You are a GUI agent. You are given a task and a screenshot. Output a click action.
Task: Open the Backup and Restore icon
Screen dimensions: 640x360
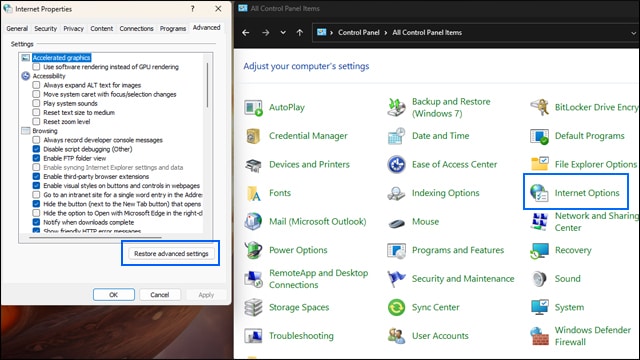pos(396,107)
